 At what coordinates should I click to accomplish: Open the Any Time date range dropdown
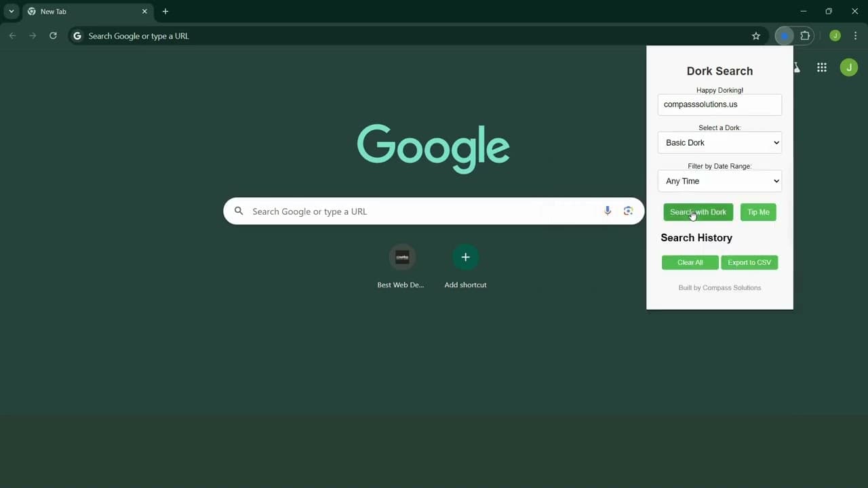[719, 181]
